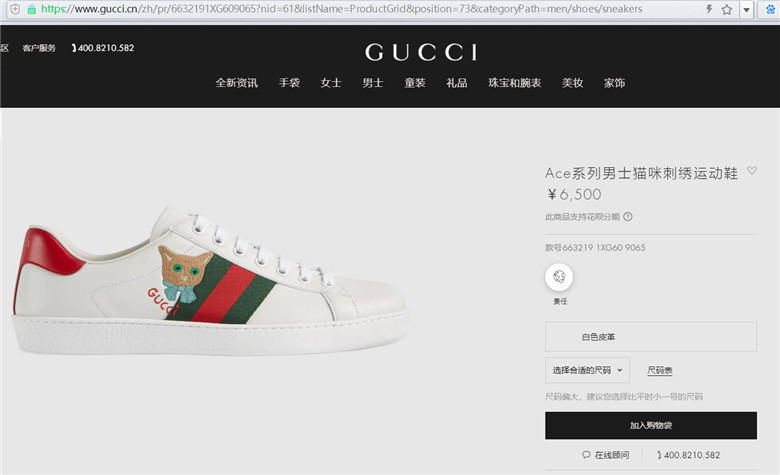Click the round 责任 responsibility icon
Viewport: 780px width, 475px height.
[559, 277]
